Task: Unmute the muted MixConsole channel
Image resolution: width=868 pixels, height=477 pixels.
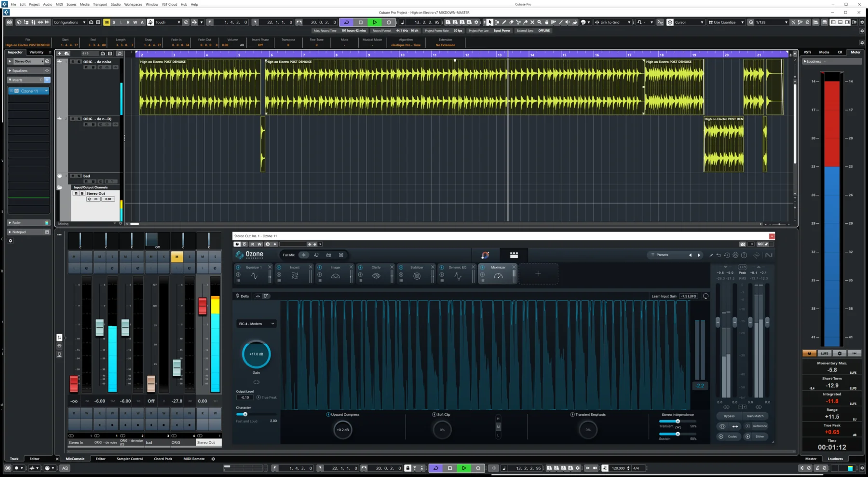Action: pyautogui.click(x=177, y=257)
